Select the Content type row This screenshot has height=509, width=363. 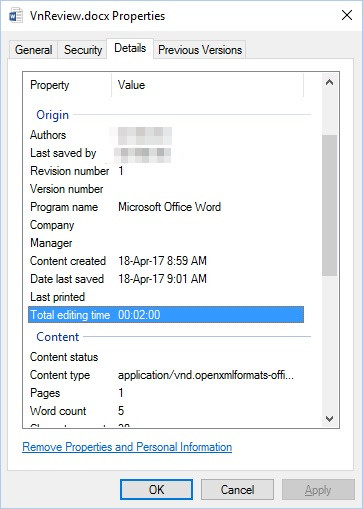[x=166, y=375]
